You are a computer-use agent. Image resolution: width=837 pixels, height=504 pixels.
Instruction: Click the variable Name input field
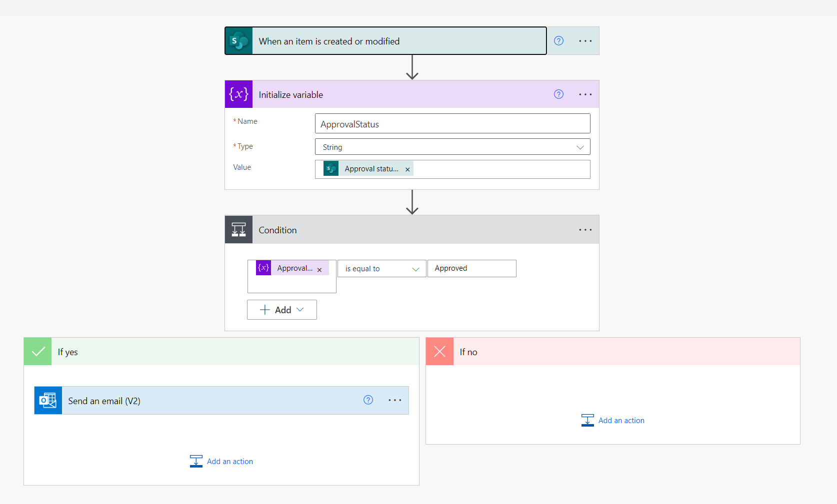(452, 124)
